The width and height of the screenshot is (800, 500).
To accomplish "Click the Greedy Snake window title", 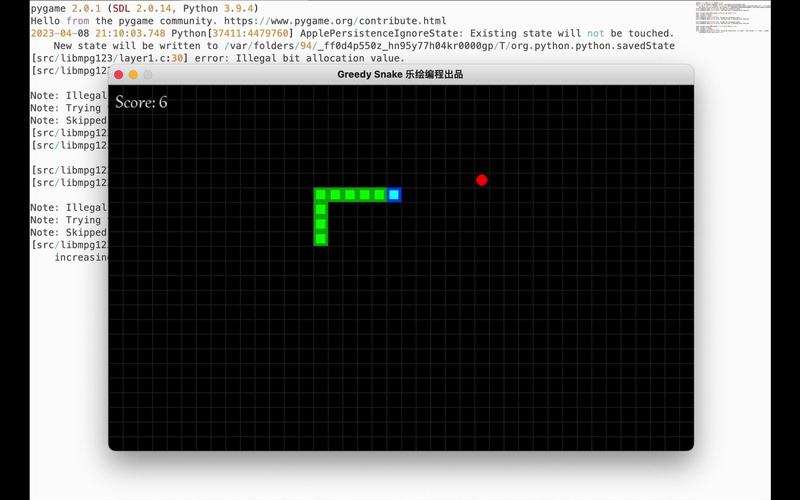I will pyautogui.click(x=400, y=74).
